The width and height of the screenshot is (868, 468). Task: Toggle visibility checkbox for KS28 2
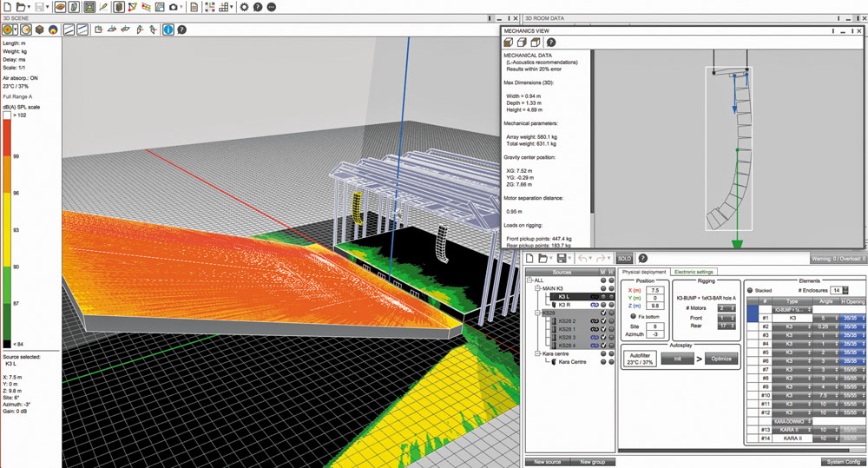click(x=602, y=320)
